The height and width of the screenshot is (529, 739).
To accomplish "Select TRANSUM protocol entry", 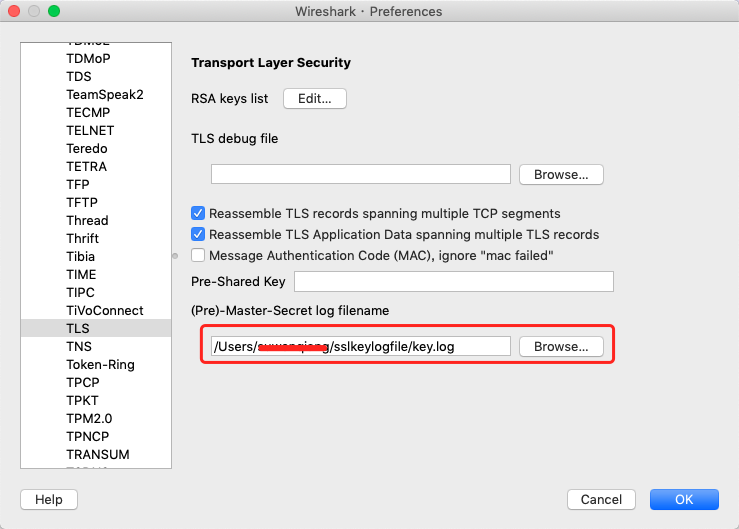I will point(96,455).
